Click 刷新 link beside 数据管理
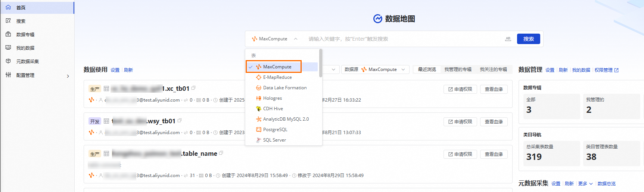Screen dimensions: 644x192 (563, 70)
